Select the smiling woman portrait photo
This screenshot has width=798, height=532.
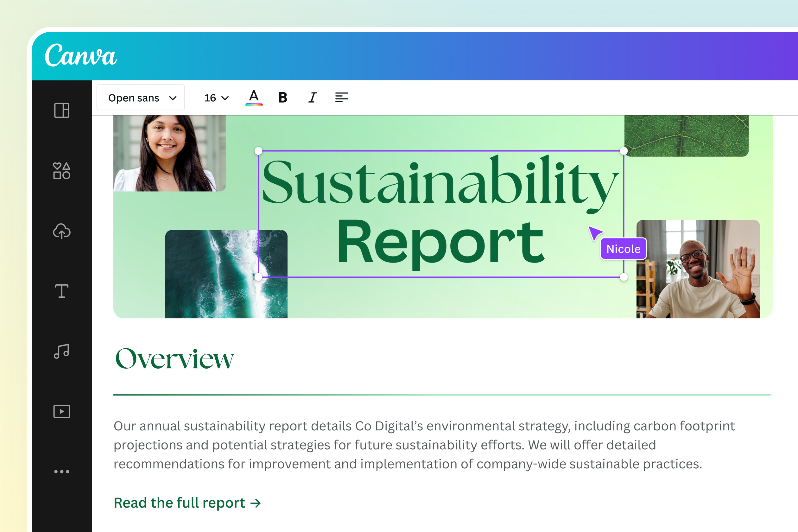(170, 153)
